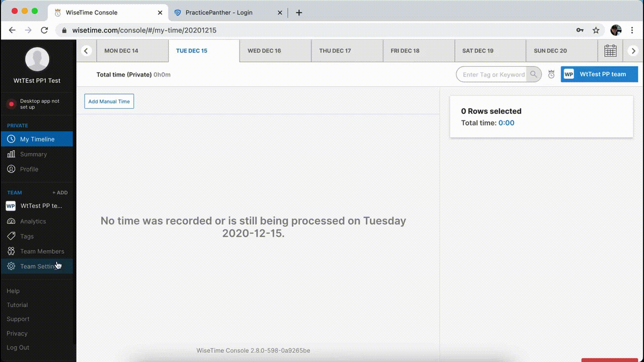Click the WP team badge in sidebar
This screenshot has height=362, width=644.
pos(11,206)
